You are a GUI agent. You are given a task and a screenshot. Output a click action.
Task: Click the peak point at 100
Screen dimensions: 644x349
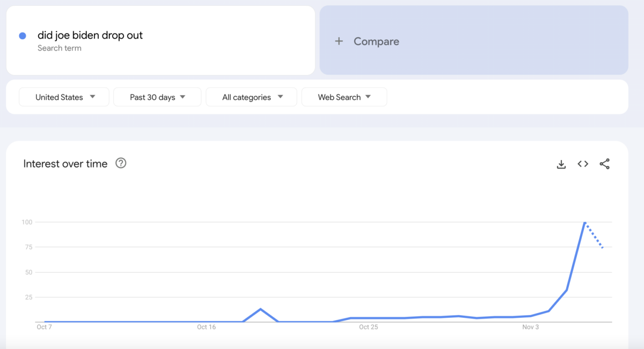(x=584, y=222)
